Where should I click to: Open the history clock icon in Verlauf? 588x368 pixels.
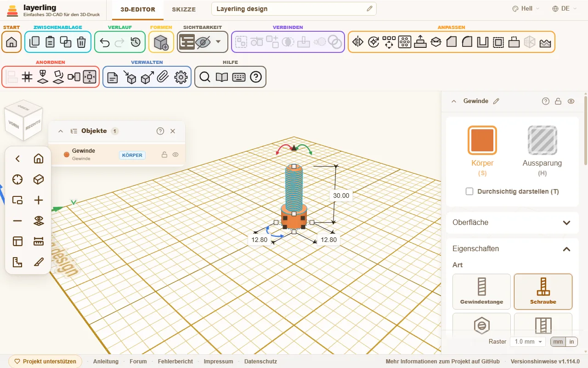pyautogui.click(x=136, y=42)
